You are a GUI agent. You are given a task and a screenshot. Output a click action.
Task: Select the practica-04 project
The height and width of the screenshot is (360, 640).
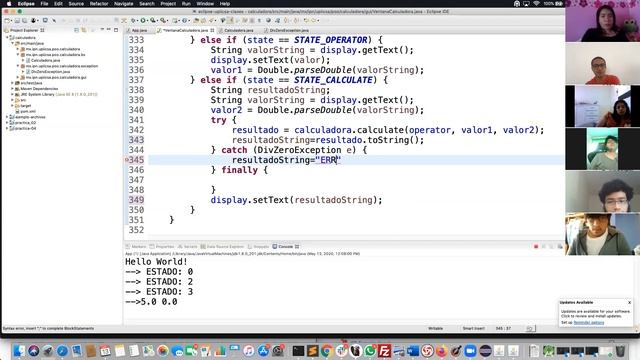(25, 129)
